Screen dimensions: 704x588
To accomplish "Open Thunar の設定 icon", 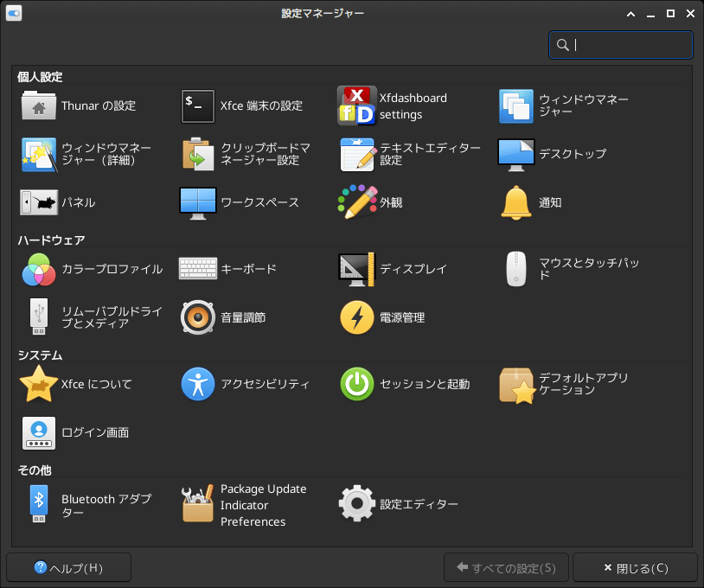I will [38, 106].
